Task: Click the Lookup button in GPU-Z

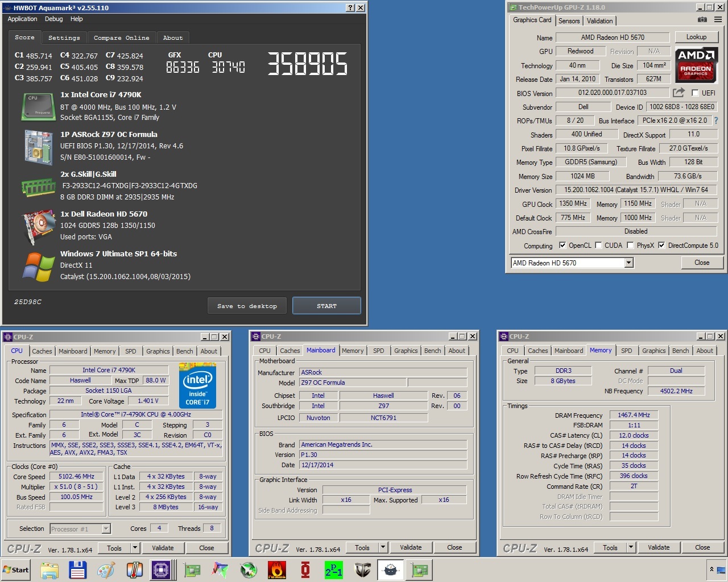Action: 696,37
